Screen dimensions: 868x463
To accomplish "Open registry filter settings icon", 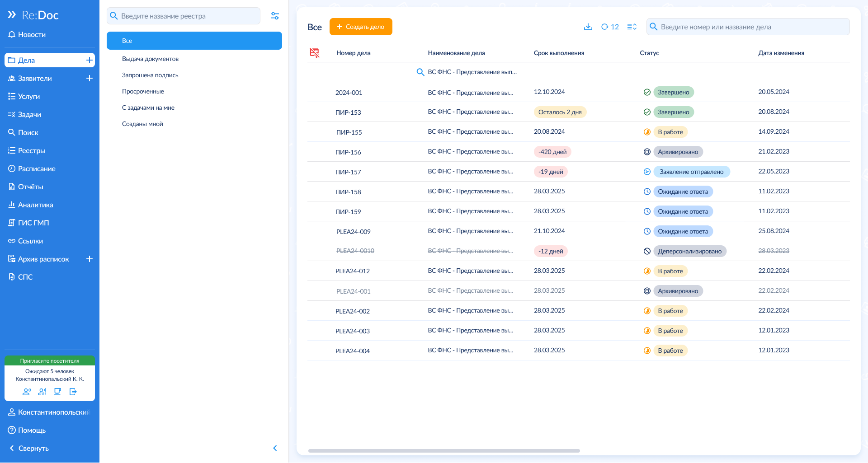I will [275, 16].
